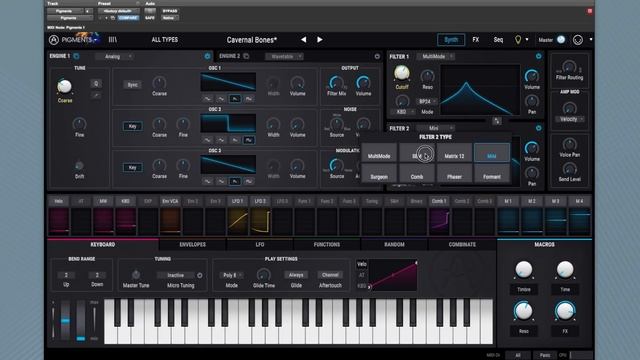
Task: Open Filter 1 KBD dropdown
Action: [x=404, y=111]
